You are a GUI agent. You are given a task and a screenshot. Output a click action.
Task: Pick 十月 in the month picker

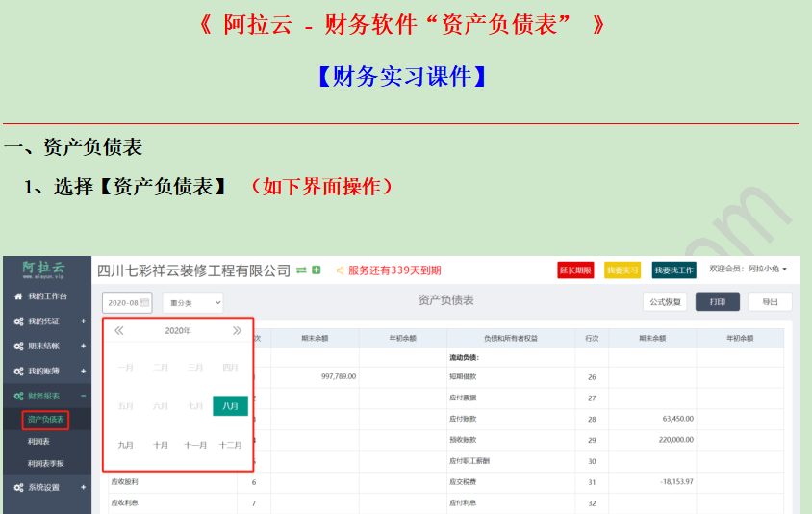[161, 445]
